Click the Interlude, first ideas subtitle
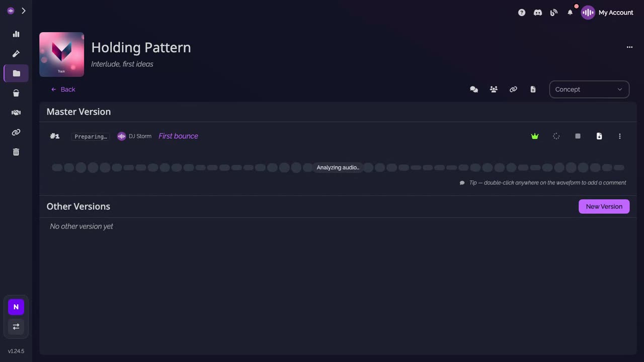This screenshot has width=644, height=362. (122, 64)
